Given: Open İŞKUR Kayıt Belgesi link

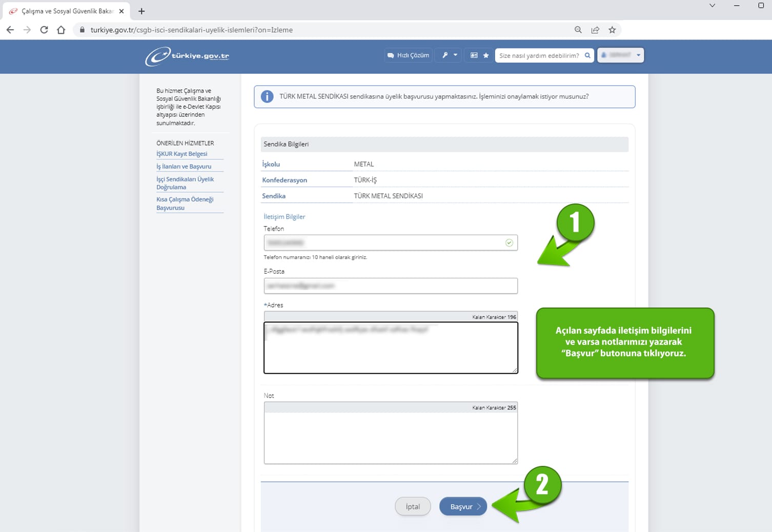Looking at the screenshot, I should tap(182, 154).
